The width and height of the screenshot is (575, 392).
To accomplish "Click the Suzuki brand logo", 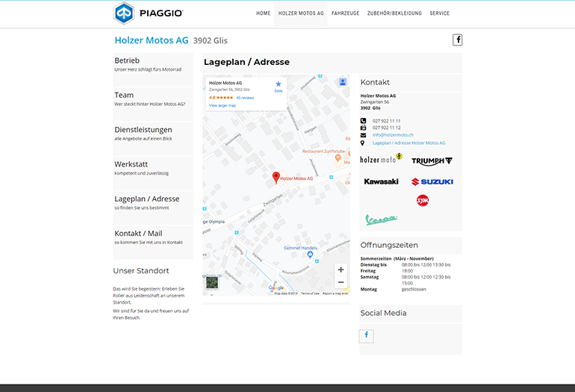I will pos(432,181).
